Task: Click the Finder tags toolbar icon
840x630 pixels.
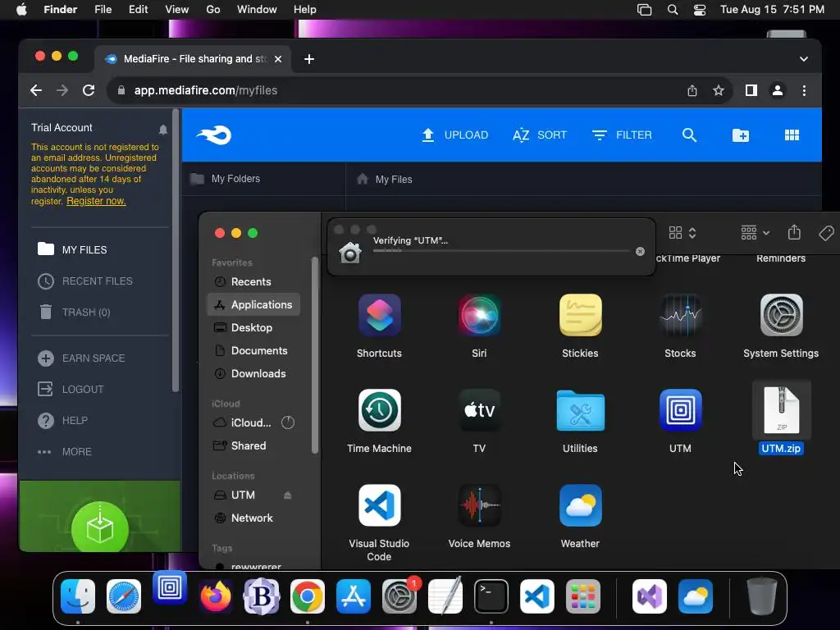Action: 826,232
